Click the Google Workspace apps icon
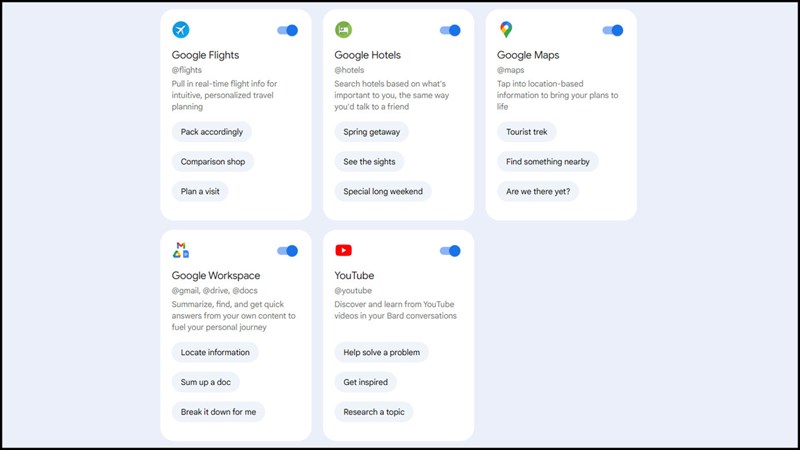Viewport: 800px width, 450px height. pyautogui.click(x=181, y=250)
